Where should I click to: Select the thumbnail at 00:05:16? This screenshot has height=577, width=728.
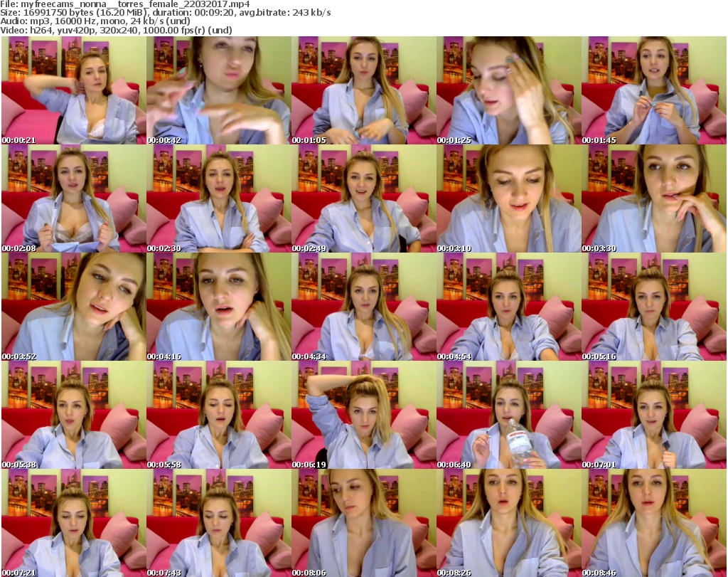[654, 307]
